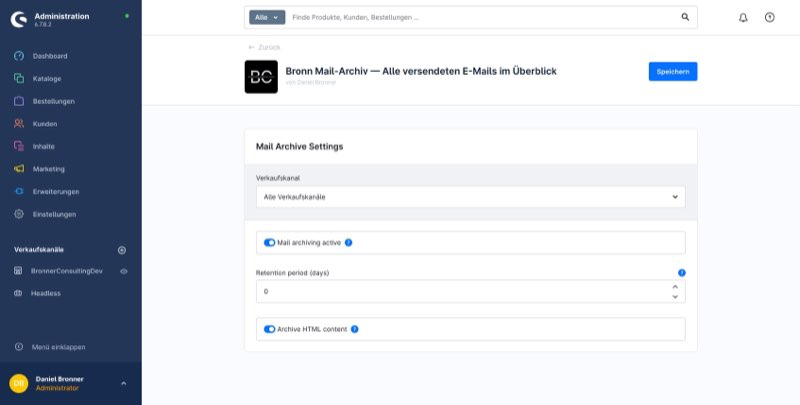Expand the Alle search filter dropdown
This screenshot has height=405, width=800.
click(x=267, y=17)
